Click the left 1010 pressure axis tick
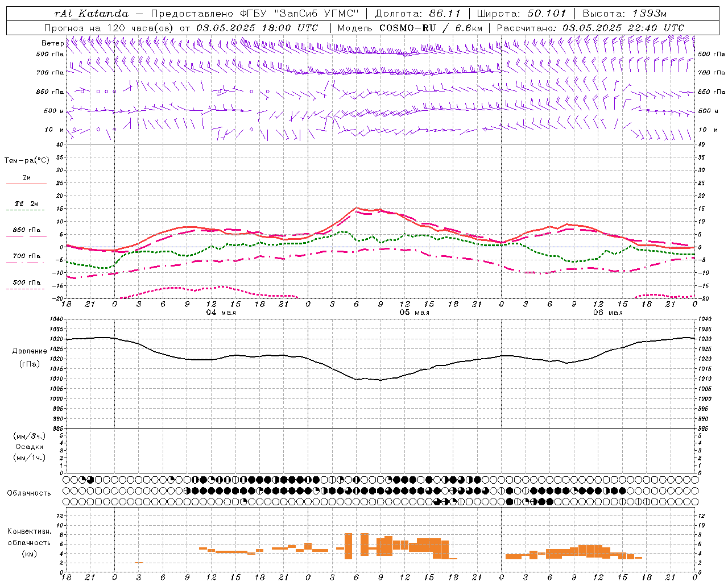This screenshot has height=582, width=728. click(x=56, y=379)
